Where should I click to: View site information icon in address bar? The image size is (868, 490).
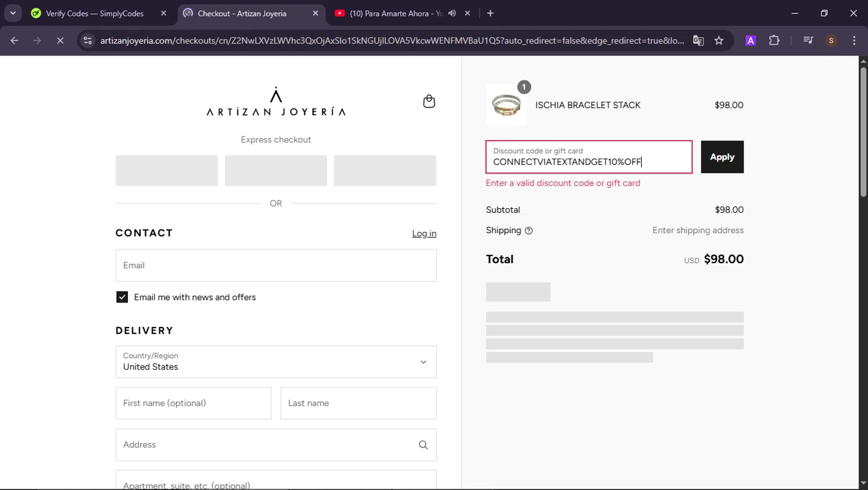88,40
